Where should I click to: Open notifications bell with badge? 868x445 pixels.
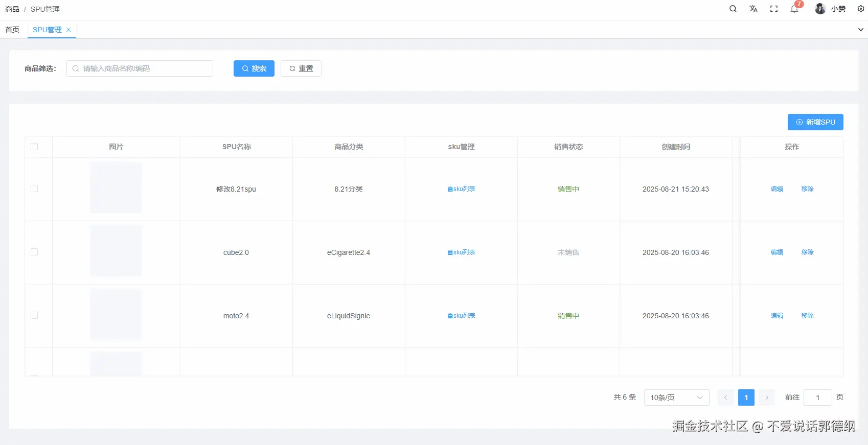tap(794, 9)
